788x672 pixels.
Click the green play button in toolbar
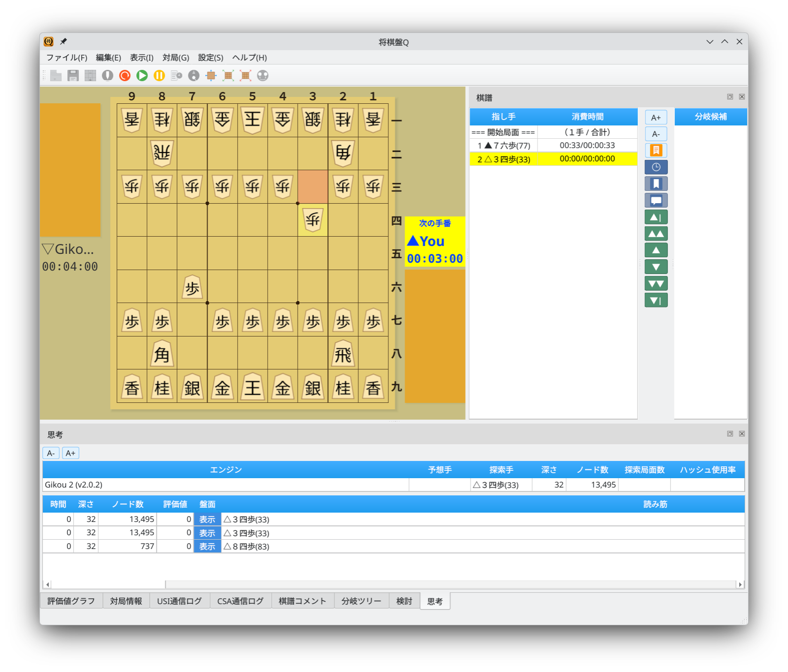coord(142,75)
